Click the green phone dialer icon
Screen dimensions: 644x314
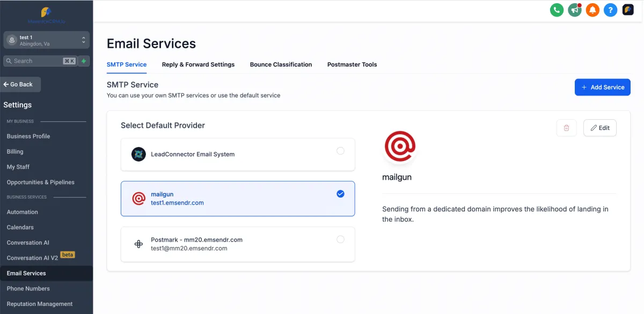coord(557,10)
